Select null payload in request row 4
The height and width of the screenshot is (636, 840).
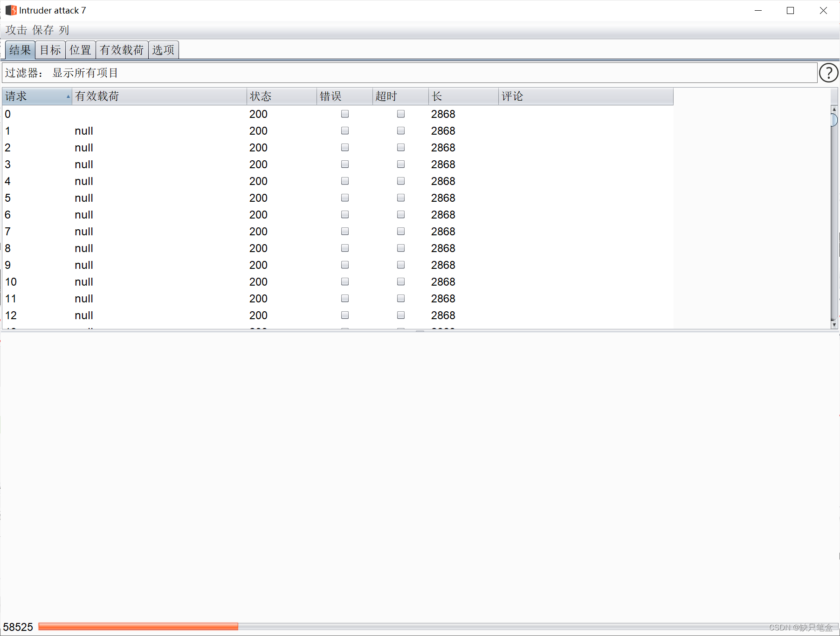(84, 181)
